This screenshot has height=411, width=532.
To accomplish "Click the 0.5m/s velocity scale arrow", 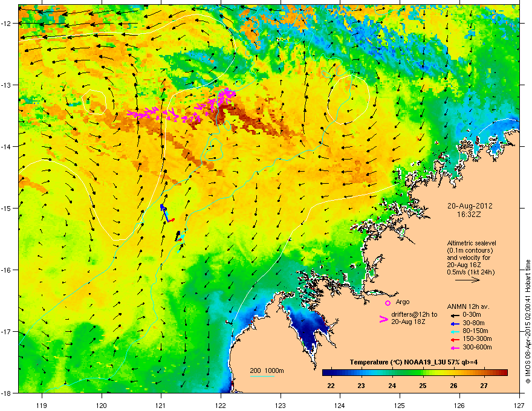I will 467,280.
